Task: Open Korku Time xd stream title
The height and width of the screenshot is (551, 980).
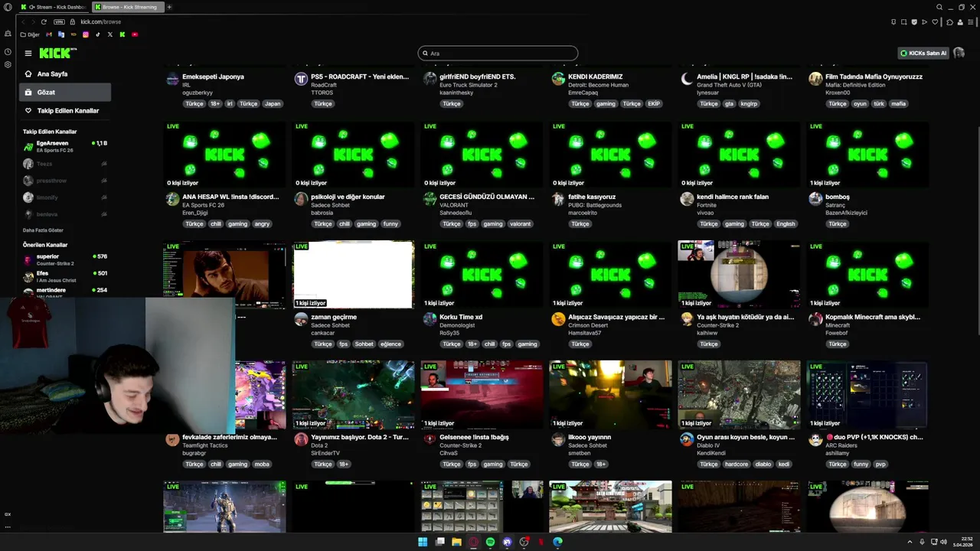Action: [x=461, y=318]
